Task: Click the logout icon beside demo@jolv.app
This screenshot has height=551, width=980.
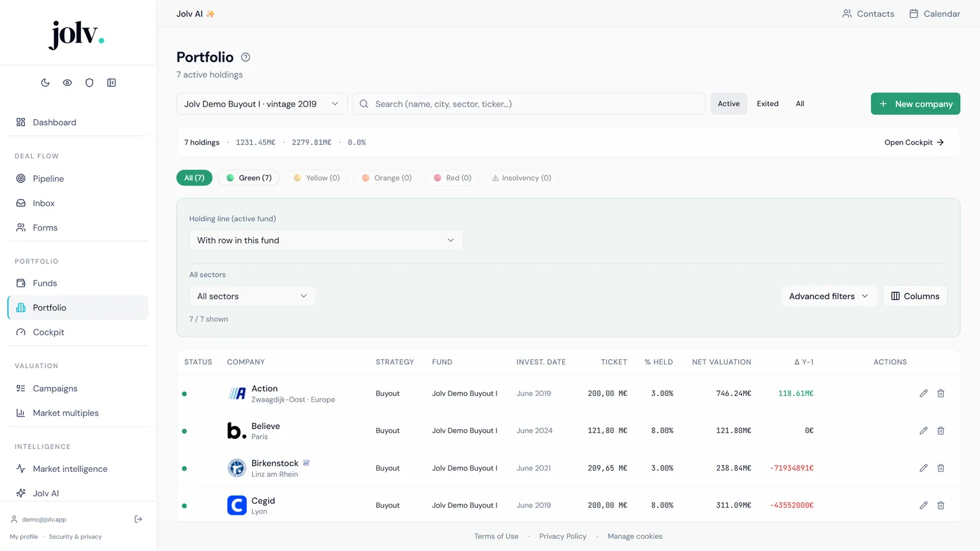Action: pos(138,519)
